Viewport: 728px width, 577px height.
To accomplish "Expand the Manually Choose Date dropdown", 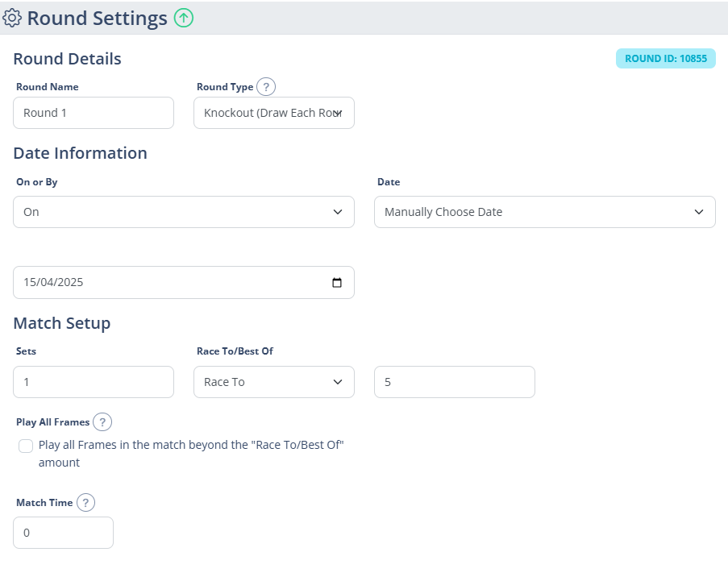I will point(545,212).
